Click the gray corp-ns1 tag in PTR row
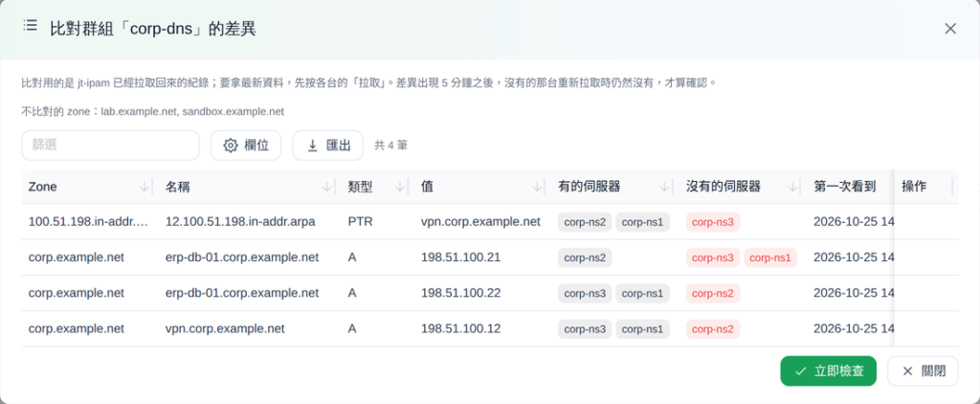 click(x=642, y=222)
